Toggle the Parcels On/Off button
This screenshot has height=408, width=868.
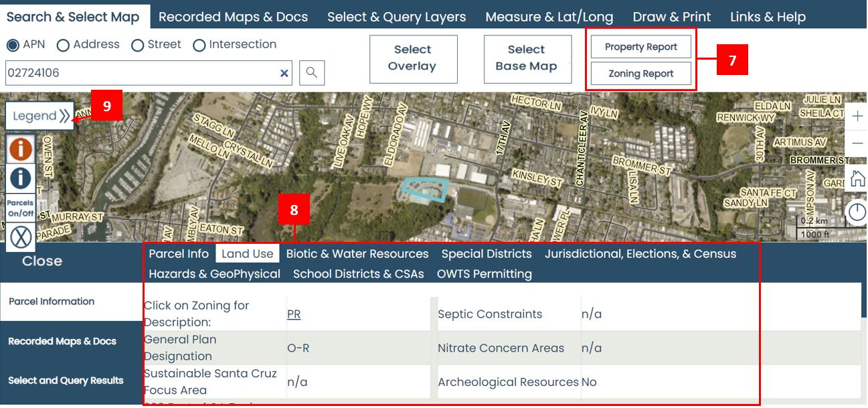(21, 208)
